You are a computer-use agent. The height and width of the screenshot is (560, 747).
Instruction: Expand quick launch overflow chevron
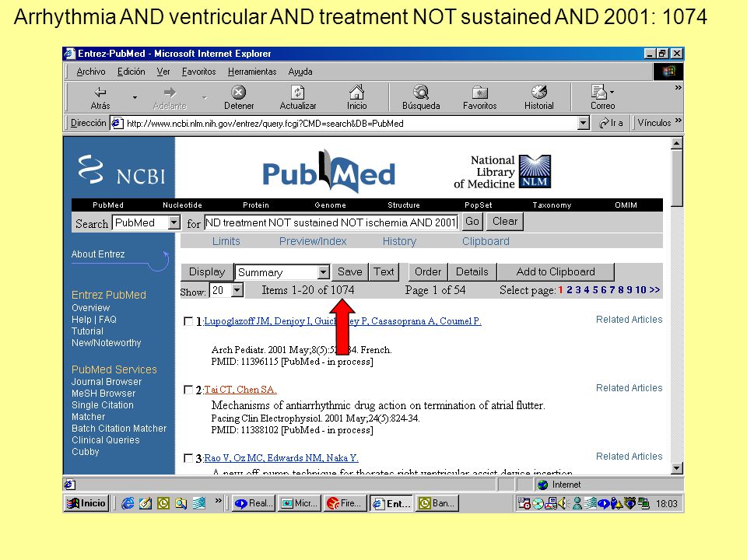pos(218,500)
